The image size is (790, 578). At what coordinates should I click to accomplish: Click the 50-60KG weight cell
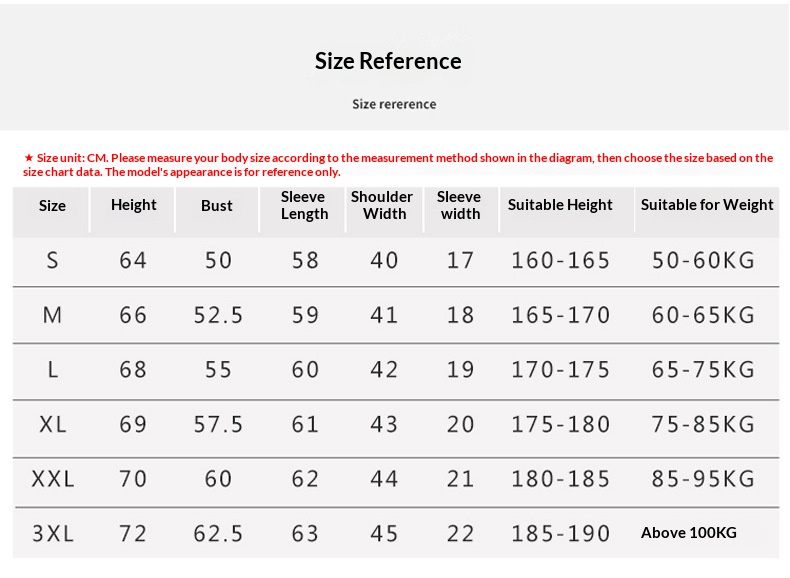[x=703, y=261]
